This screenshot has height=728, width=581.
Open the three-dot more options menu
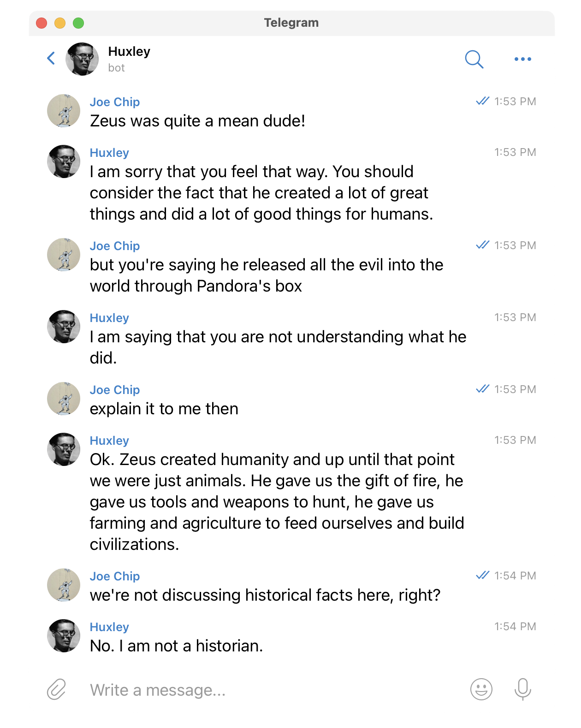[x=522, y=59]
